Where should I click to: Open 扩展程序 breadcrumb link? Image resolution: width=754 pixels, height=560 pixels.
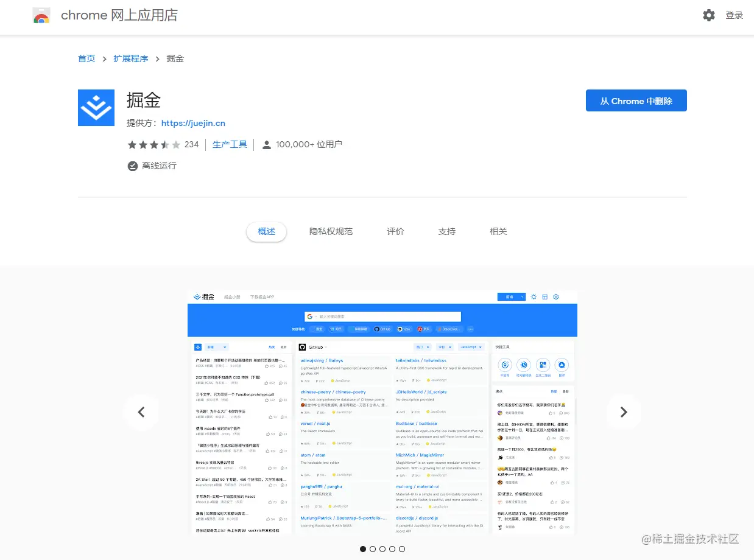(x=131, y=58)
